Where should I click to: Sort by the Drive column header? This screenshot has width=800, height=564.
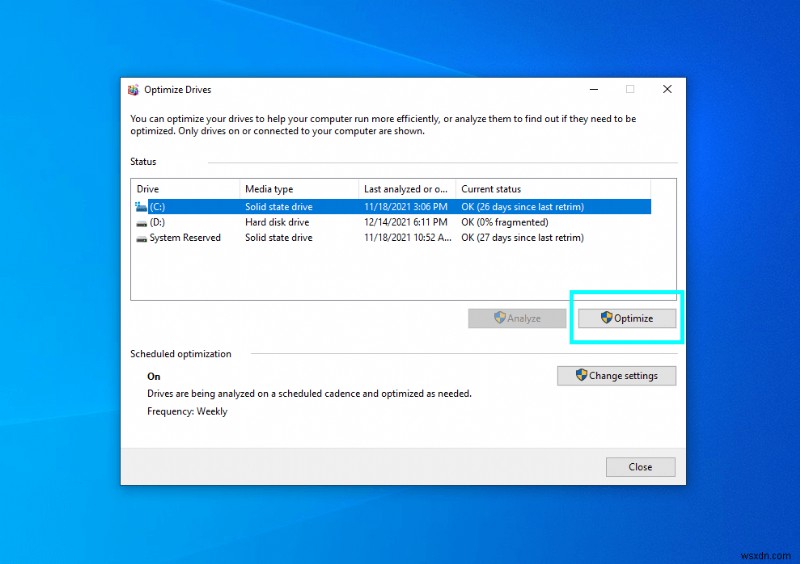pos(185,189)
